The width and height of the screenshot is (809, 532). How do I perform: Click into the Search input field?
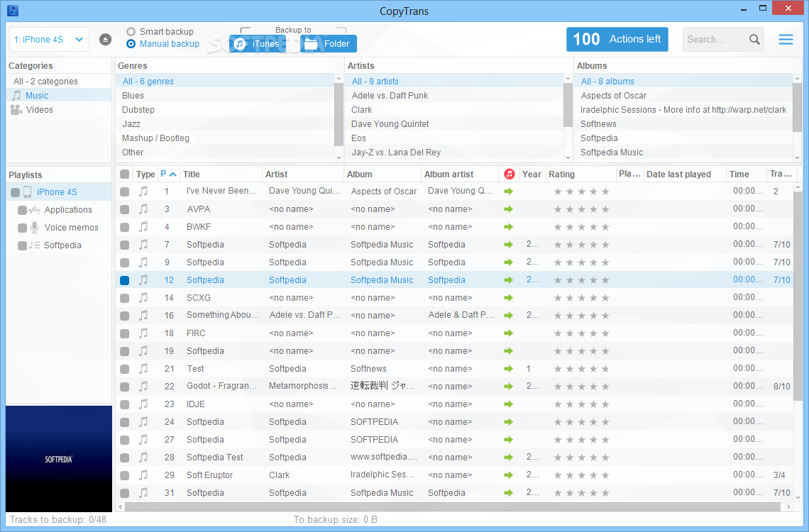[715, 40]
